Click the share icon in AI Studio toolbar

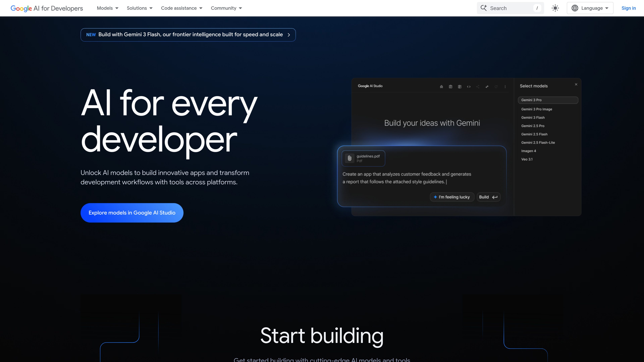pyautogui.click(x=478, y=87)
